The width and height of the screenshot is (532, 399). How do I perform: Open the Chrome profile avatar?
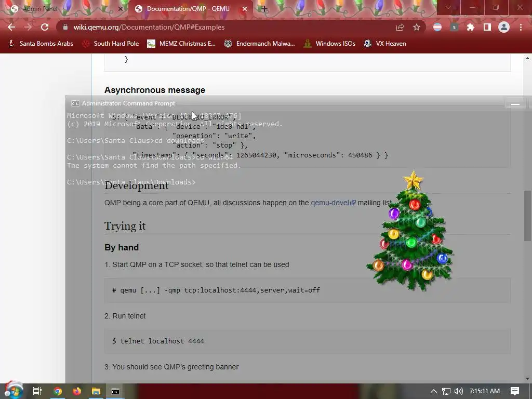coord(504,28)
